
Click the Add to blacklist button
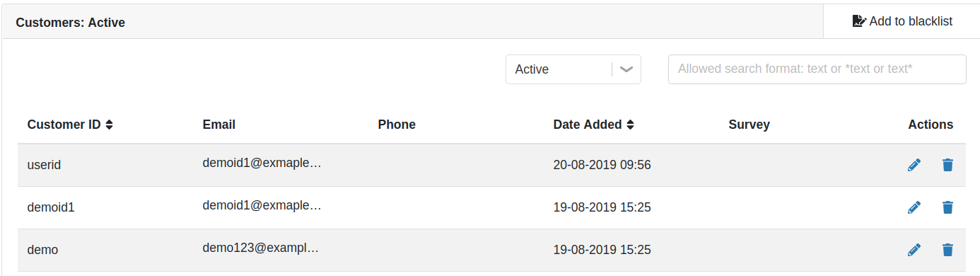click(902, 21)
